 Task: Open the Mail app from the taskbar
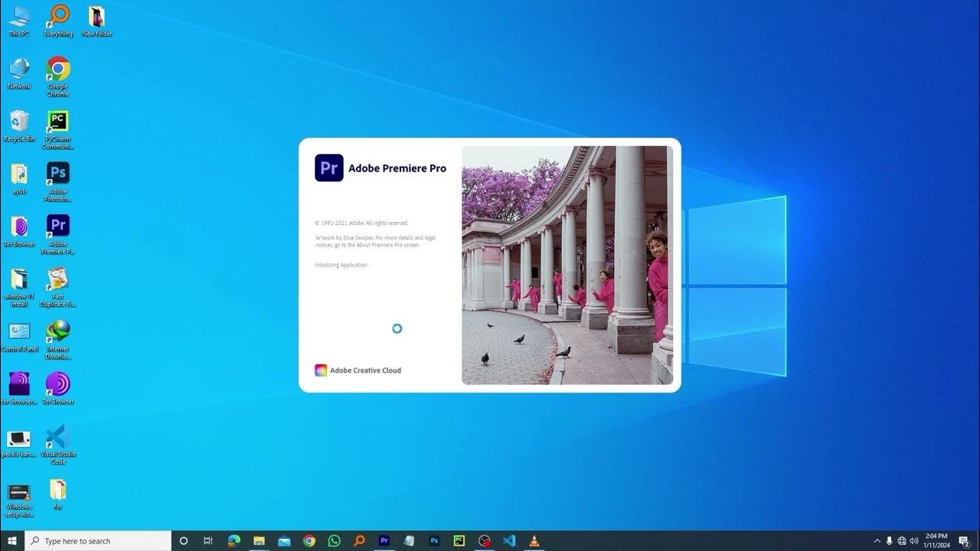pyautogui.click(x=284, y=541)
